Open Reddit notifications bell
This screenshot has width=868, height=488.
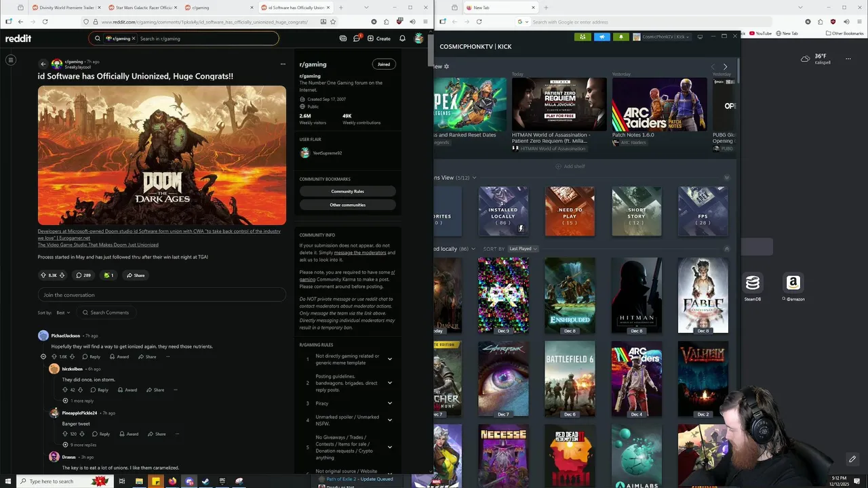[402, 39]
